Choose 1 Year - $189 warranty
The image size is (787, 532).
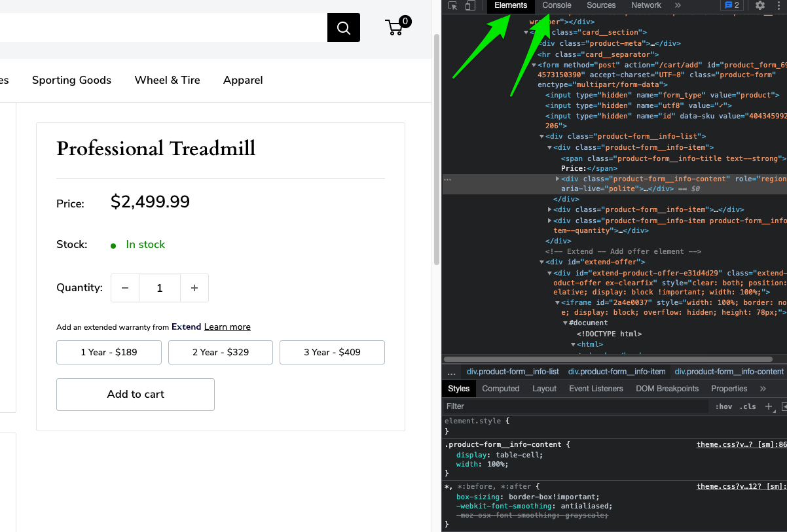click(109, 352)
